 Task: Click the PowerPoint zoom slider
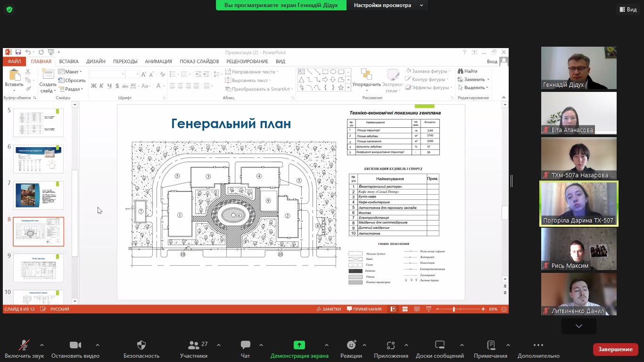tap(454, 309)
